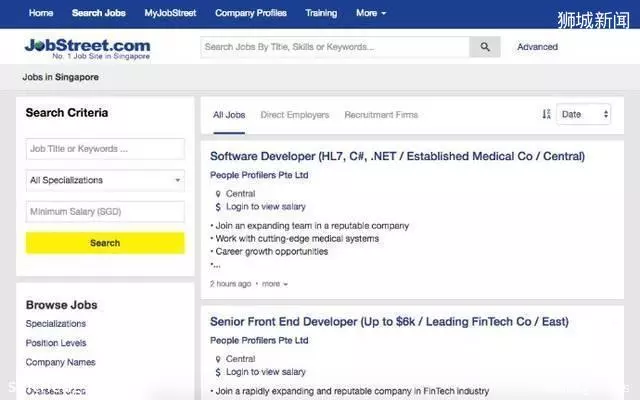The image size is (640, 400).
Task: Open the Advanced search link
Action: point(538,47)
